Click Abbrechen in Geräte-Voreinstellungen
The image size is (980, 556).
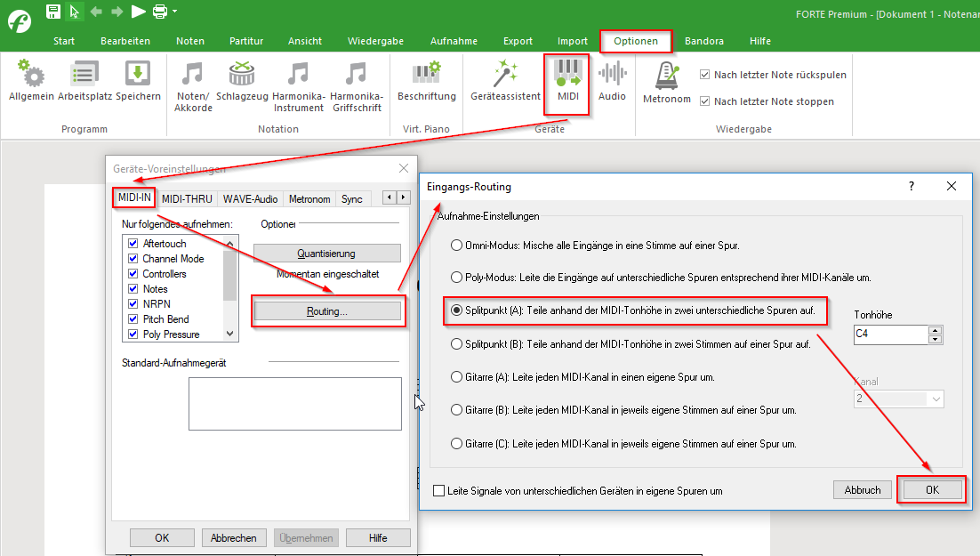point(233,538)
